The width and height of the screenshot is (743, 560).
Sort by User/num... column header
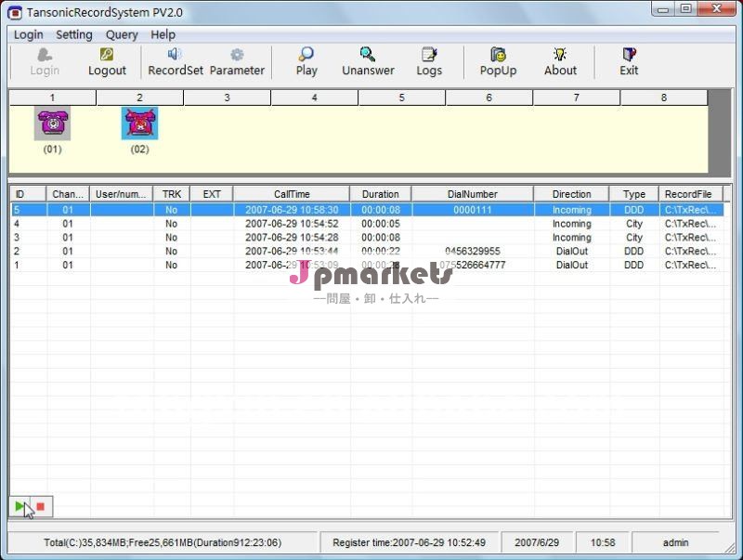point(122,194)
